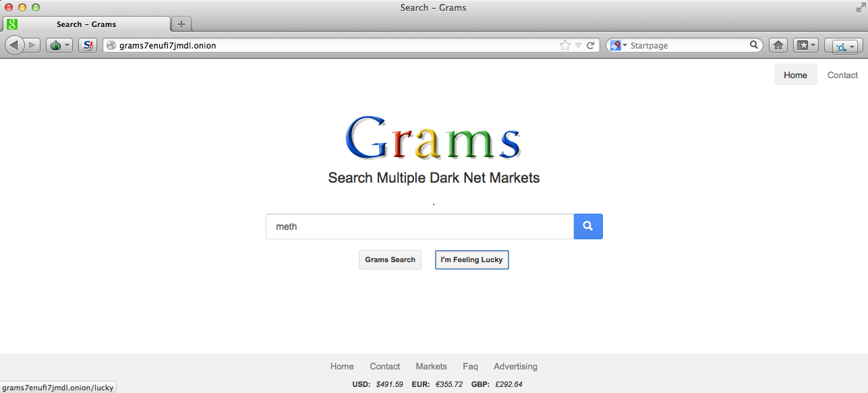Open Contact in the top navigation
The height and width of the screenshot is (393, 868).
point(842,75)
